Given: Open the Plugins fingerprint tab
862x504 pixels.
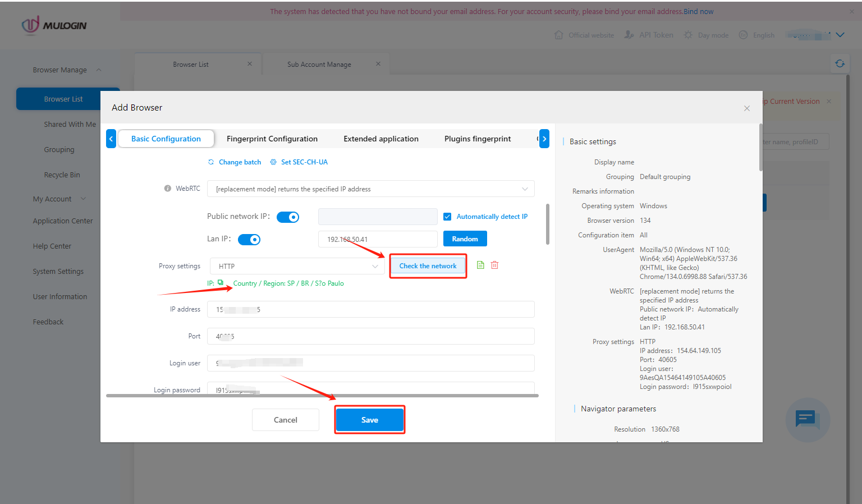Looking at the screenshot, I should 478,139.
